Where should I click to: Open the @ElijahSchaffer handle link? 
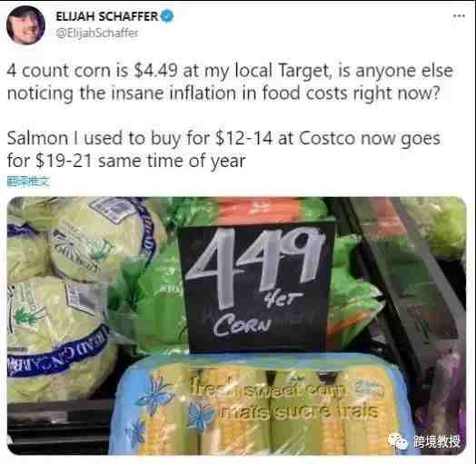(97, 33)
